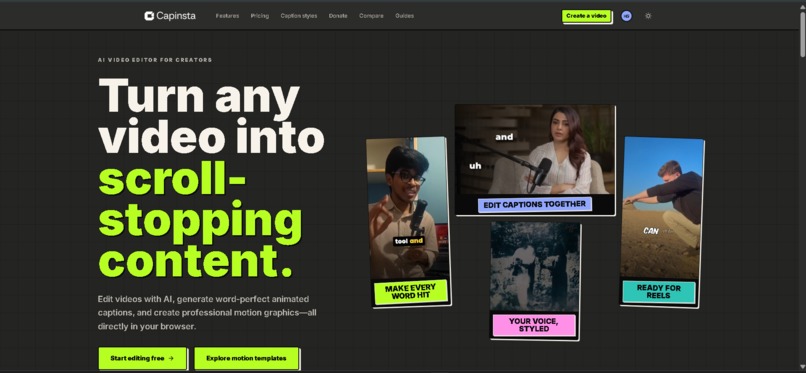806x373 pixels.
Task: Click the Create a video button
Action: point(586,16)
